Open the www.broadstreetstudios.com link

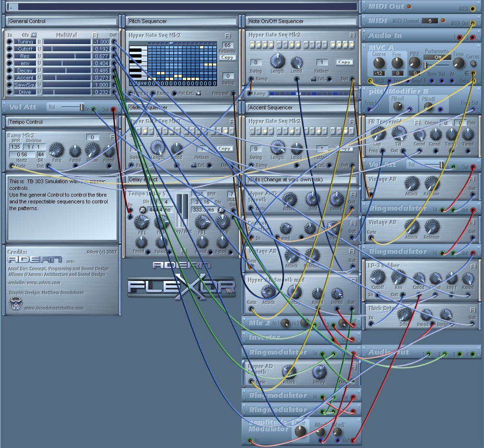(x=54, y=308)
